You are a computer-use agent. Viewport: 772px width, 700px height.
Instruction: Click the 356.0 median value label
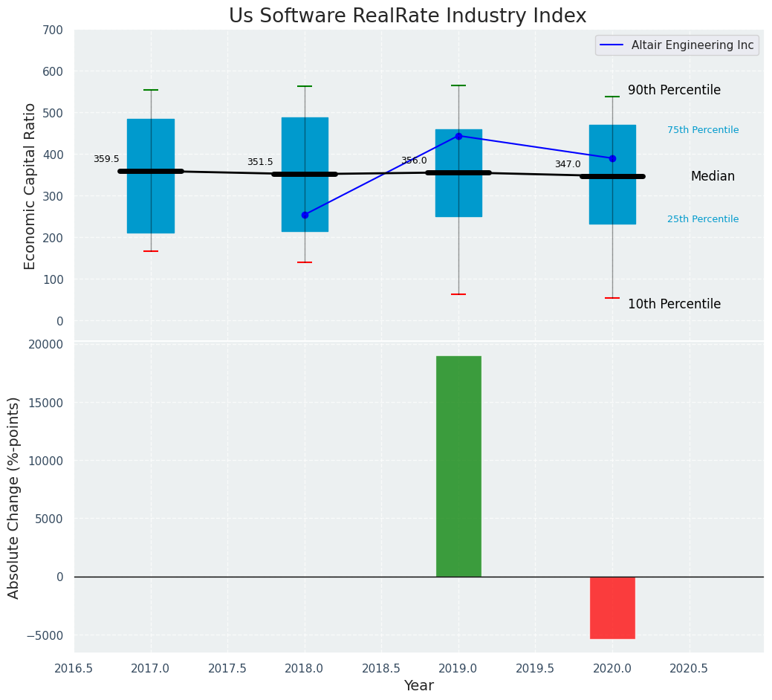(414, 161)
